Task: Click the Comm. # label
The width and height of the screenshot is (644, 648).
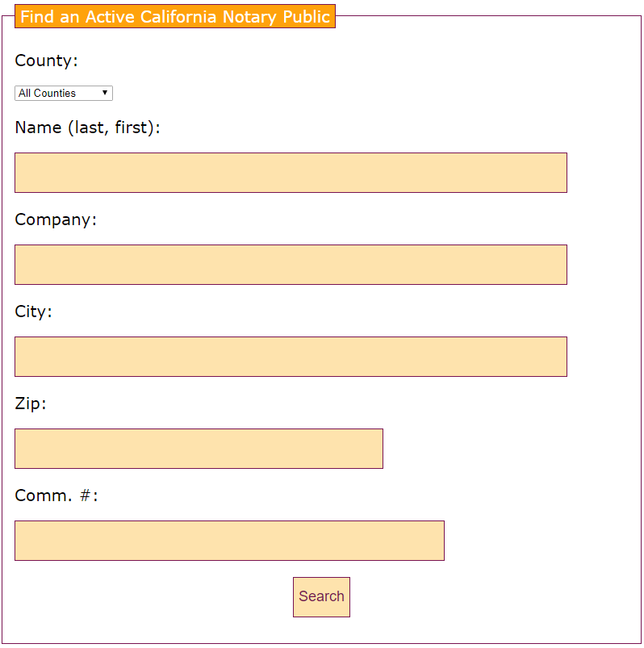Action: (x=56, y=495)
